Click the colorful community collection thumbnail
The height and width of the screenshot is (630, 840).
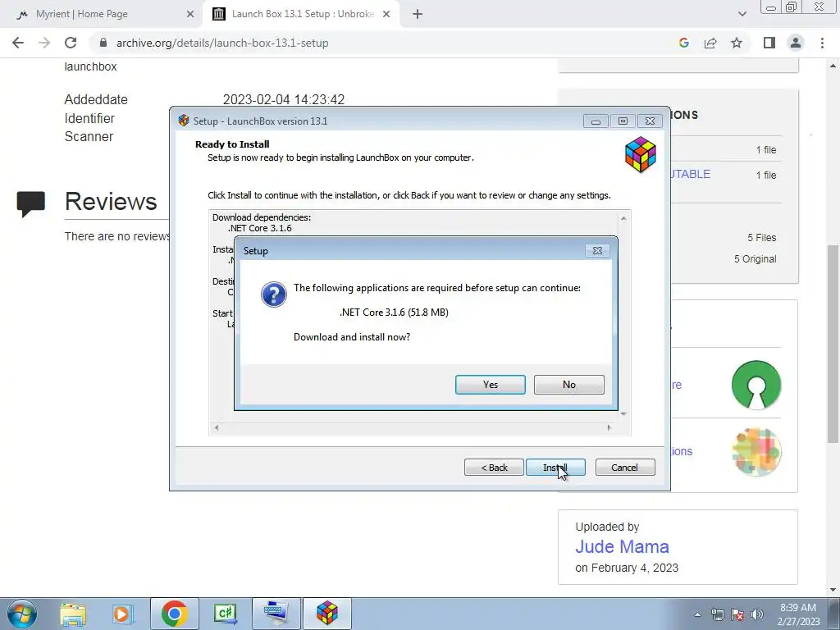756,452
